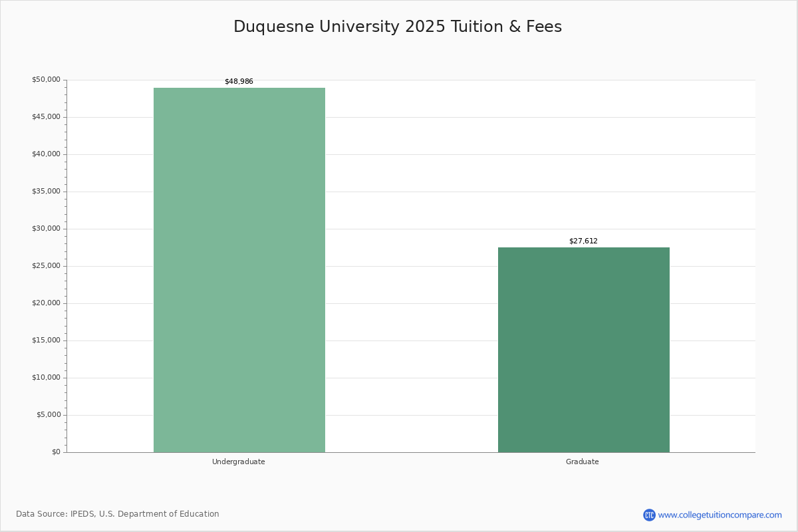Select the Graduate x-axis label
Image resolution: width=798 pixels, height=532 pixels.
point(583,462)
